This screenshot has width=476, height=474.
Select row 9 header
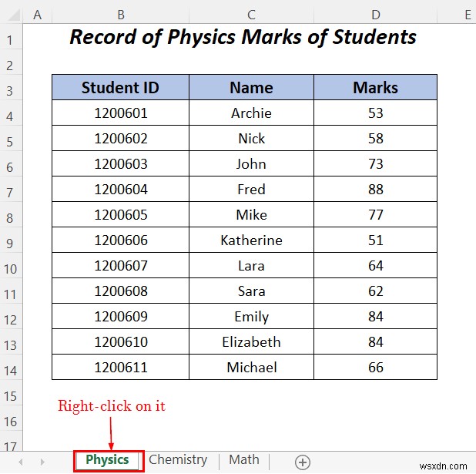(11, 240)
